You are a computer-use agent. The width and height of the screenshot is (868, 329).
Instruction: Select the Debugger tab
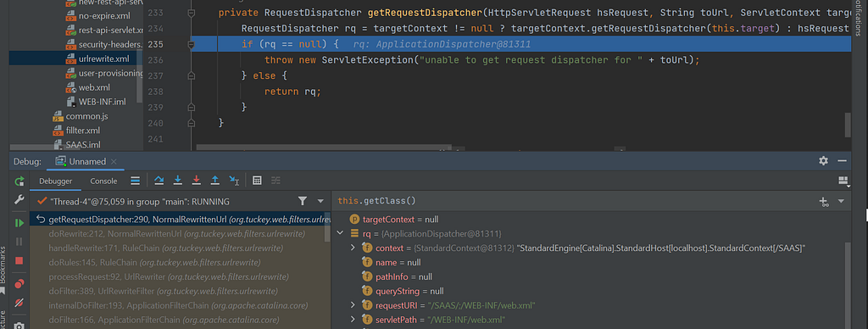[x=55, y=181]
